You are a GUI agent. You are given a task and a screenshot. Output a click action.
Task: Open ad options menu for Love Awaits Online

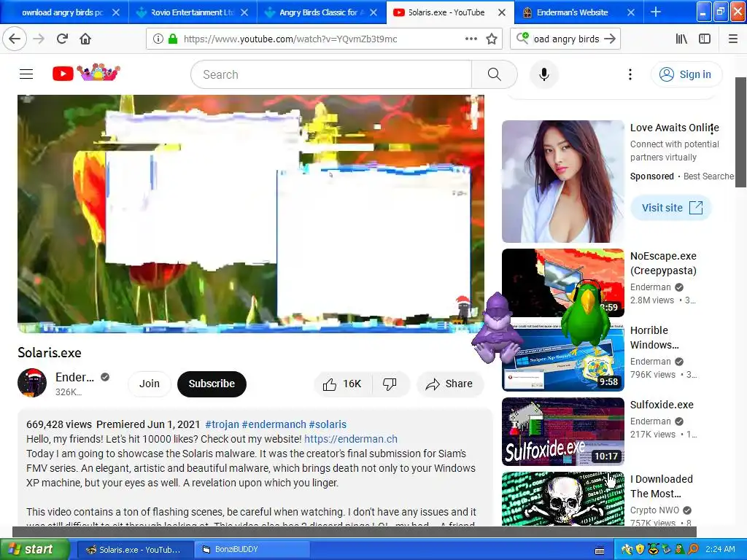tap(712, 129)
